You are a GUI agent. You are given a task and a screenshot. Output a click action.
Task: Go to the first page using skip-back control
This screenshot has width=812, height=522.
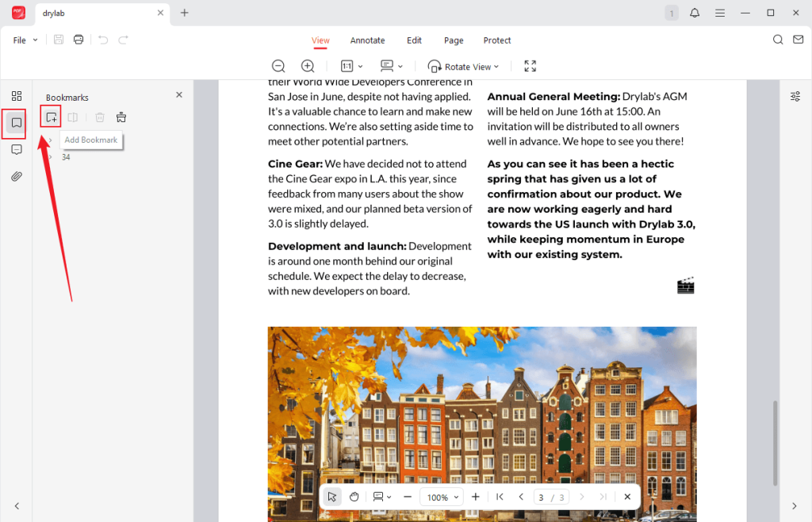500,496
